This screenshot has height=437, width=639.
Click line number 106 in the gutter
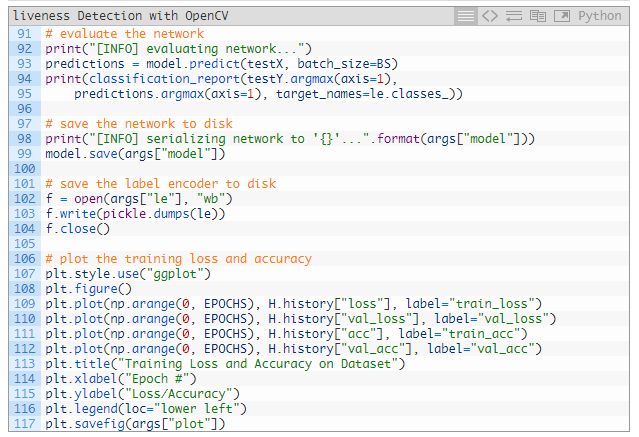click(24, 258)
